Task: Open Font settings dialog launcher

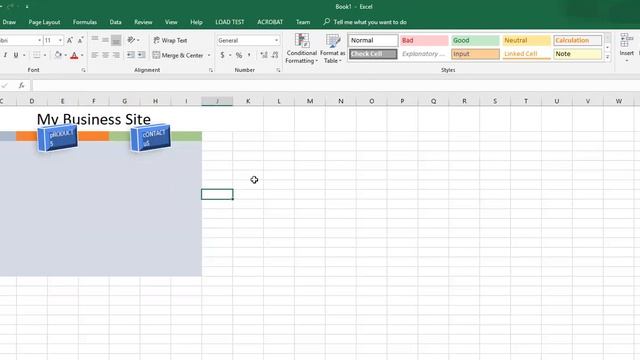Action: tap(83, 70)
